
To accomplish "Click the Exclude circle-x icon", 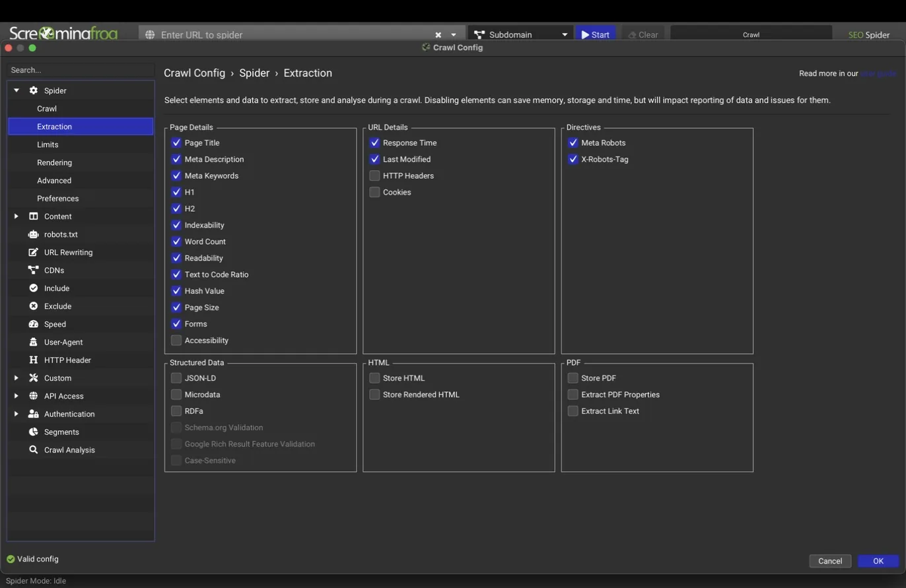I will point(33,306).
